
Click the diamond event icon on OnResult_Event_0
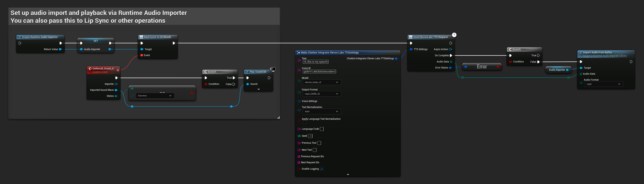(x=90, y=68)
